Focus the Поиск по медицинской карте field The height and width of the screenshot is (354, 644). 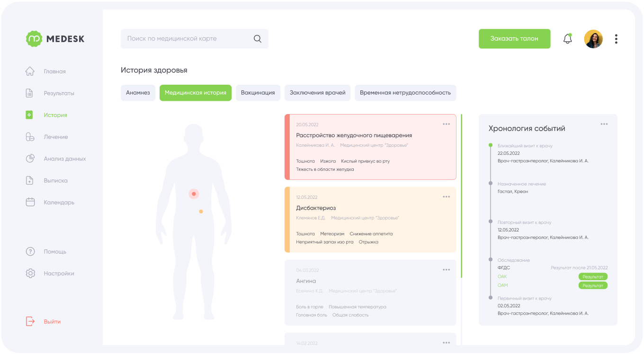pos(195,39)
